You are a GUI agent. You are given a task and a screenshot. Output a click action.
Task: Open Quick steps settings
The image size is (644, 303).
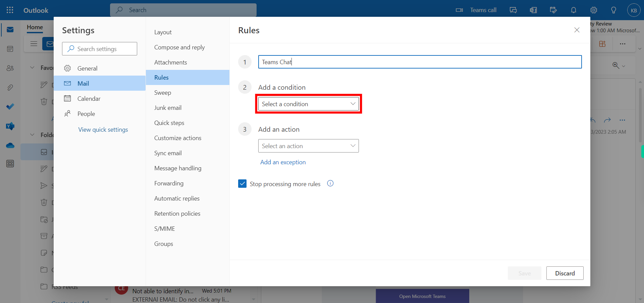187,123
